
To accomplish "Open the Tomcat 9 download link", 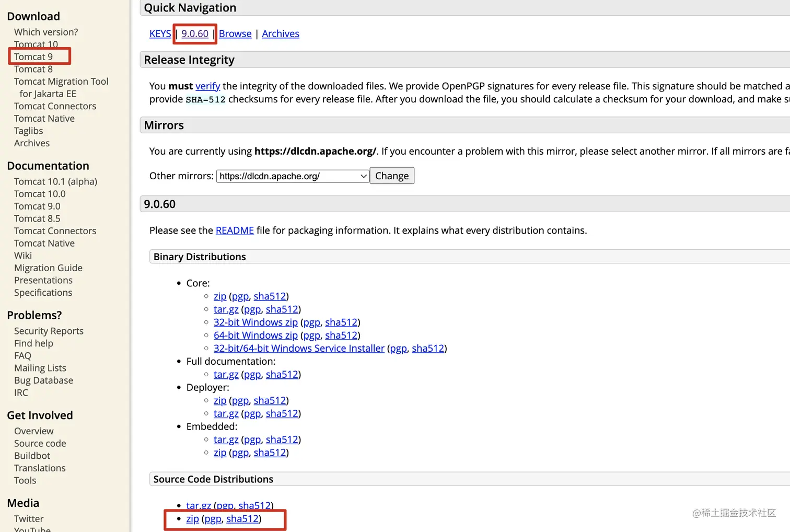I will (x=33, y=56).
